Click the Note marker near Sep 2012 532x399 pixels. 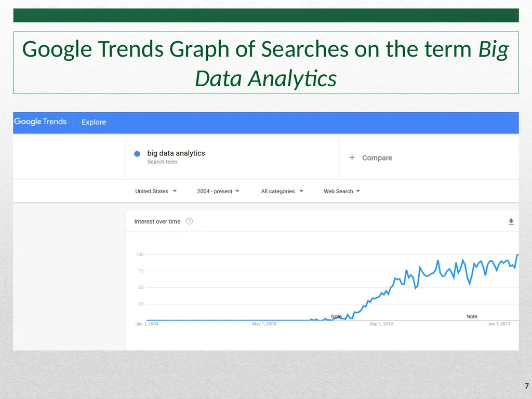(x=336, y=316)
